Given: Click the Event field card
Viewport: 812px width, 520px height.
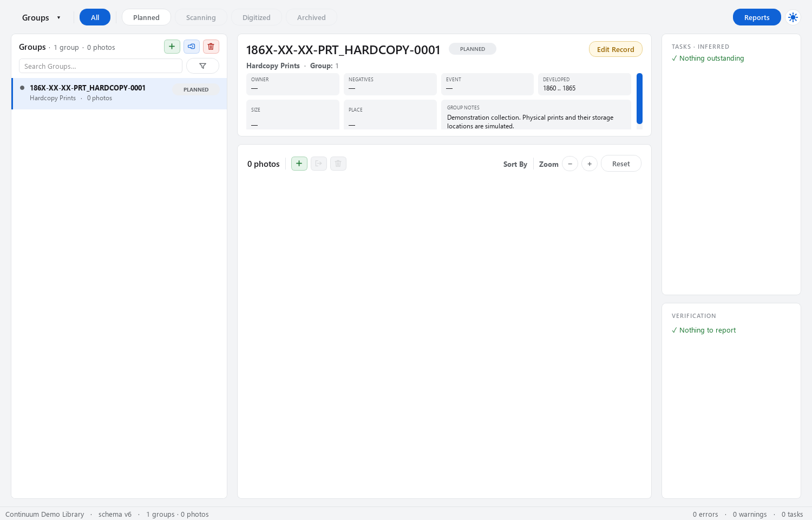Looking at the screenshot, I should (x=487, y=84).
